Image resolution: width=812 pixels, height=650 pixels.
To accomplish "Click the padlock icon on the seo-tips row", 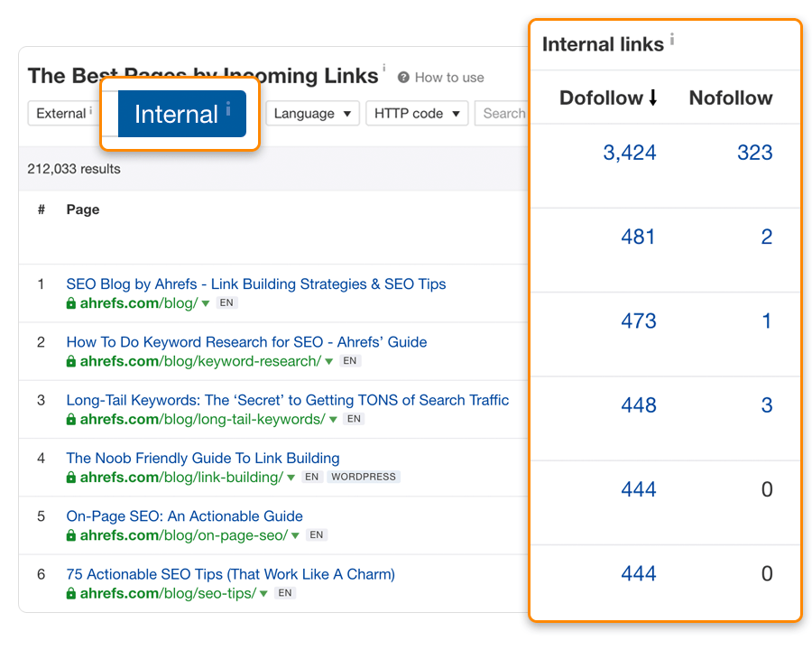I will pyautogui.click(x=70, y=593).
